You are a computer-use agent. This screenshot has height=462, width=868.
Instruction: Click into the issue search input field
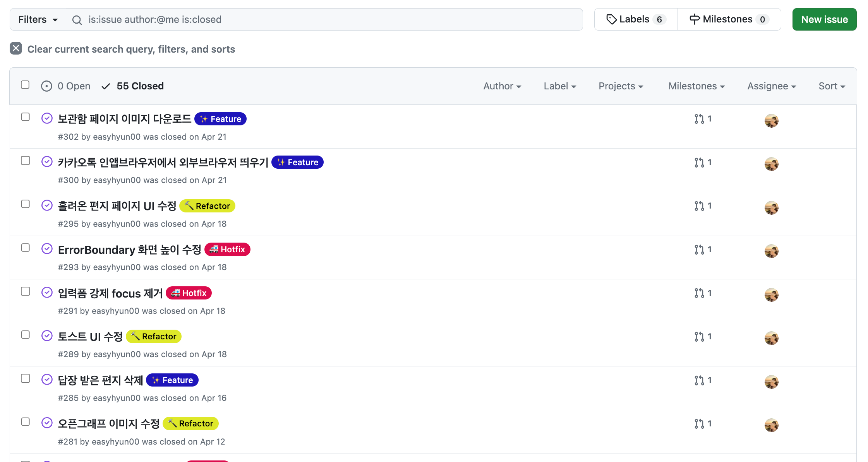329,19
